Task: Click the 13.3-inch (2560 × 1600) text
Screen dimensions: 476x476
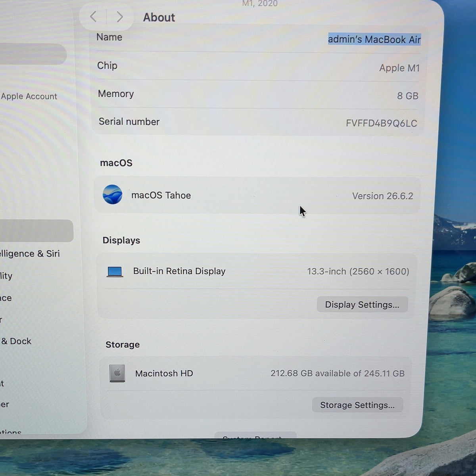Action: [358, 271]
